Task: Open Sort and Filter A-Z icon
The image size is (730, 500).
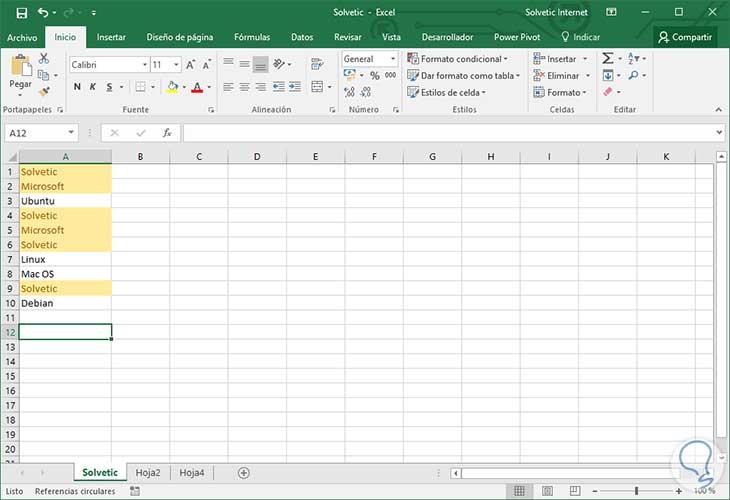Action: pos(634,58)
